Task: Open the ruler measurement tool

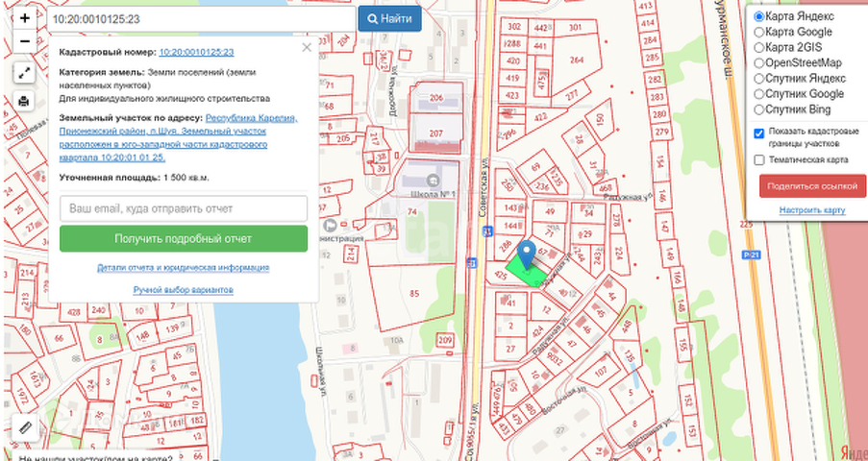Action: coord(25,427)
